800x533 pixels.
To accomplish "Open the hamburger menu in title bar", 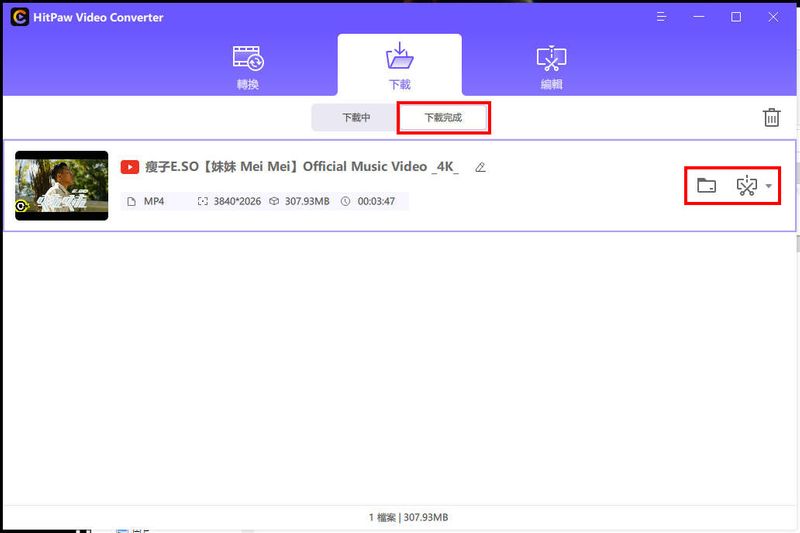I will 661,17.
